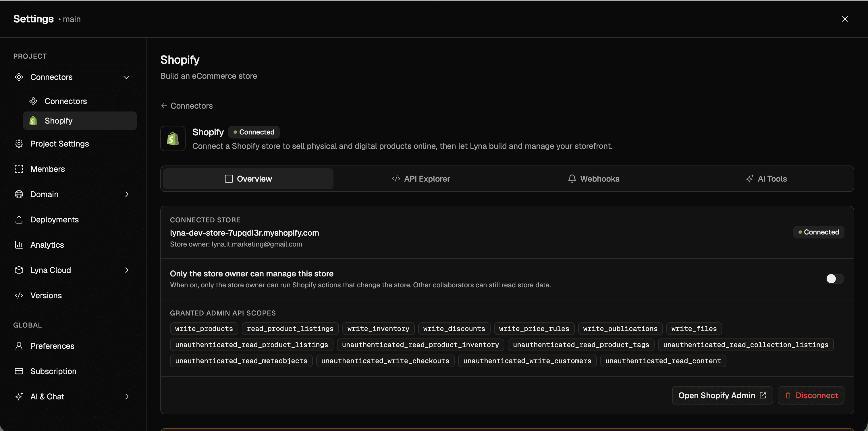Switch to the Webhooks tab

click(x=593, y=179)
